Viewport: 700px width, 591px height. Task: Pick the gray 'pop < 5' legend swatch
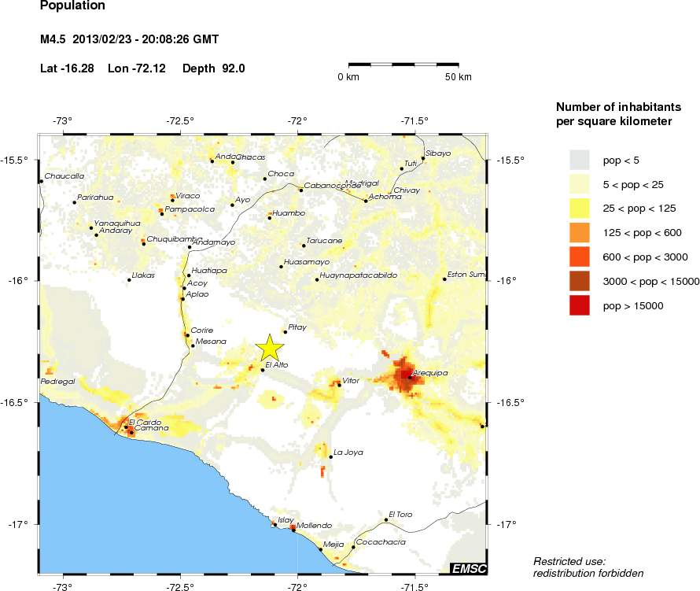pyautogui.click(x=579, y=161)
